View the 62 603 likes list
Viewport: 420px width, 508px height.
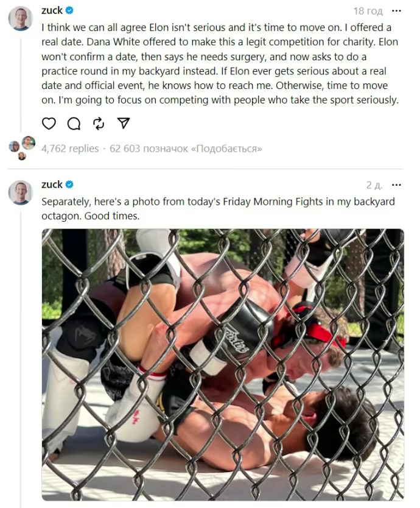click(186, 149)
